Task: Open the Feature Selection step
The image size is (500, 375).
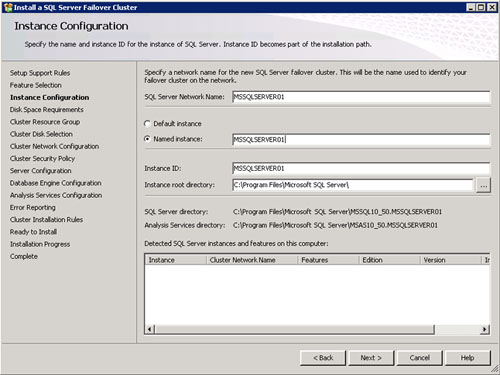Action: pyautogui.click(x=36, y=85)
